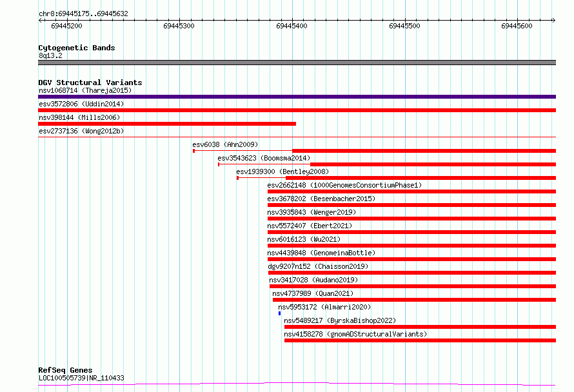Click nsv4158278 (gnomADStructuralVariants) label
The width and height of the screenshot is (574, 392).
[355, 334]
